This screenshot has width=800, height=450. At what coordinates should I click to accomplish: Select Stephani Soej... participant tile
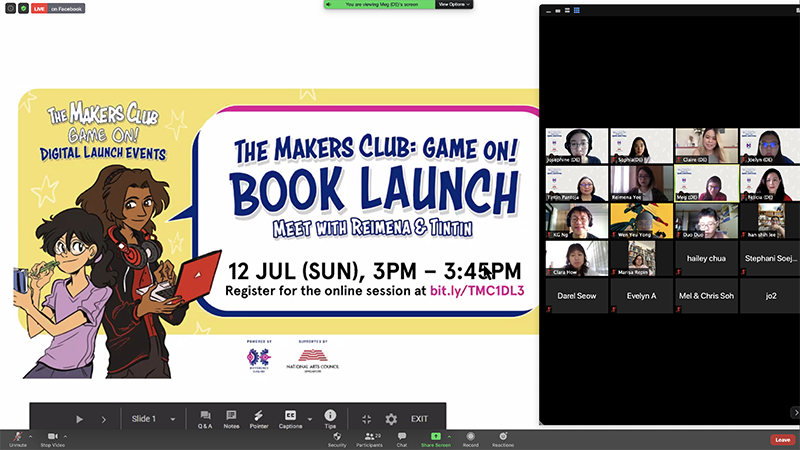(x=770, y=259)
